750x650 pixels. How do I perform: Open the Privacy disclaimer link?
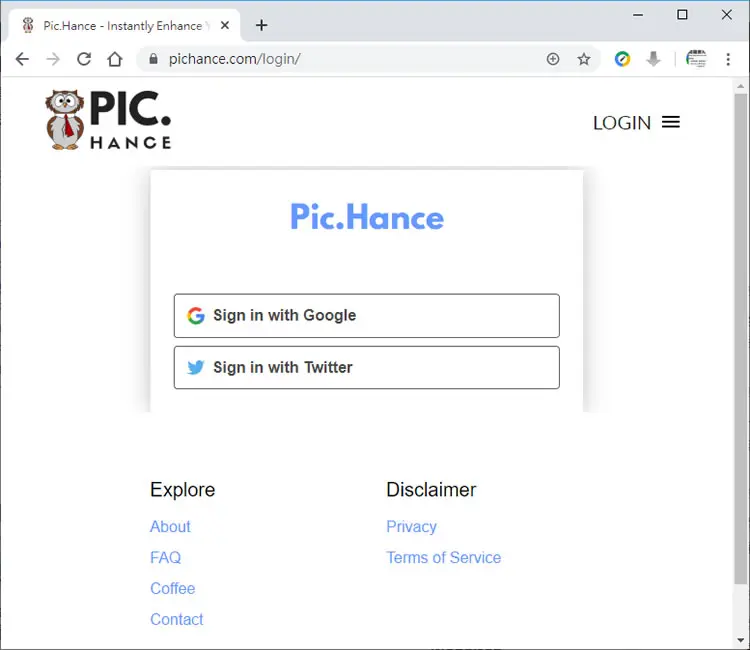coord(411,527)
